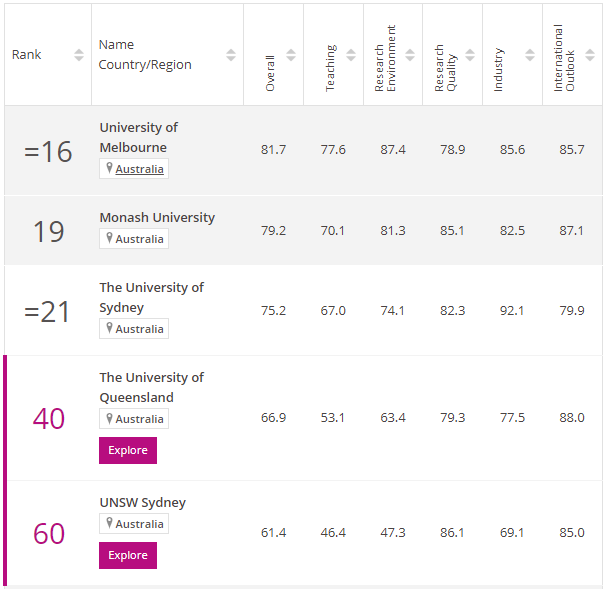Click the Overall header label

270,74
